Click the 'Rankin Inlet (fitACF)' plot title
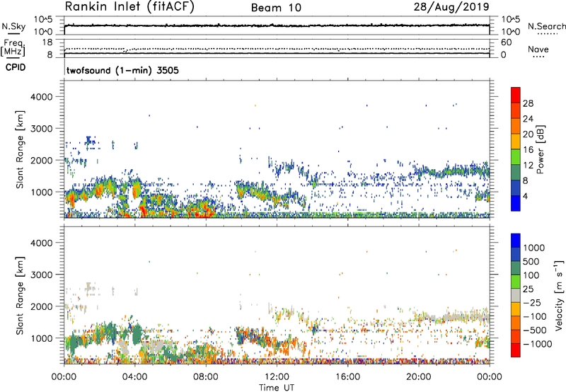Image resolution: width=566 pixels, height=392 pixels. [129, 7]
